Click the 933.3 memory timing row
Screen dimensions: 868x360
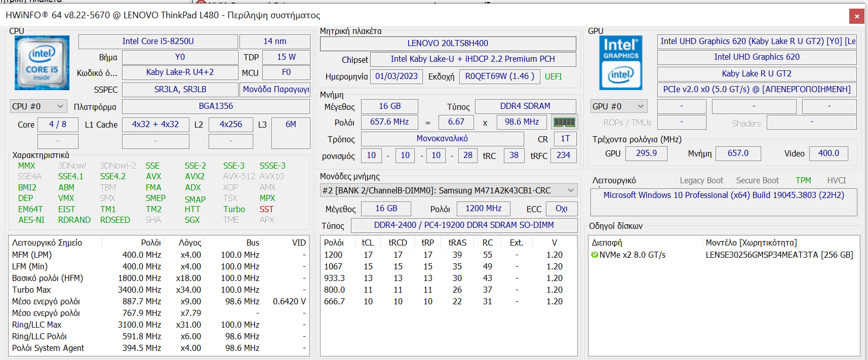point(449,278)
